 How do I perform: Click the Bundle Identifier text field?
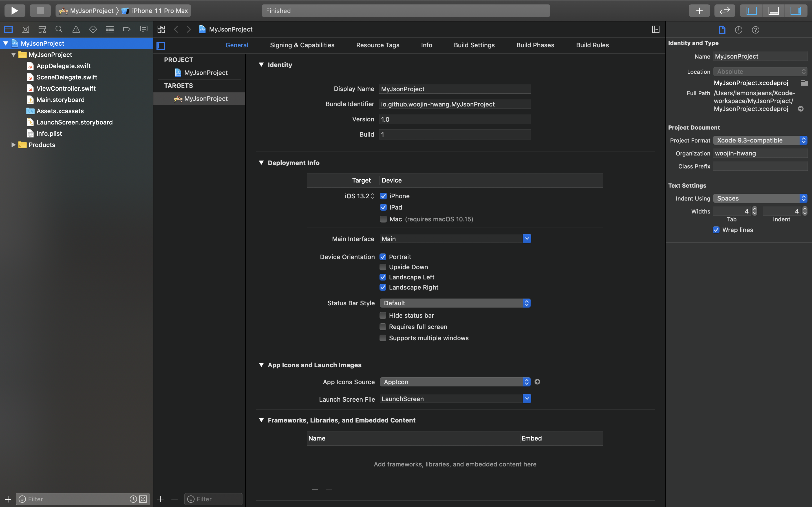pos(454,104)
